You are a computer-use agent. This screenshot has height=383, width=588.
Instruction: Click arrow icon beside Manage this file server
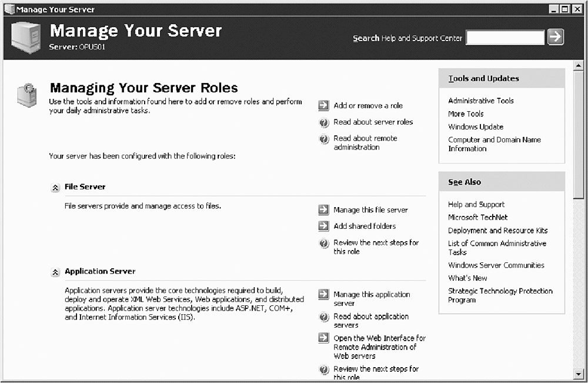[323, 209]
